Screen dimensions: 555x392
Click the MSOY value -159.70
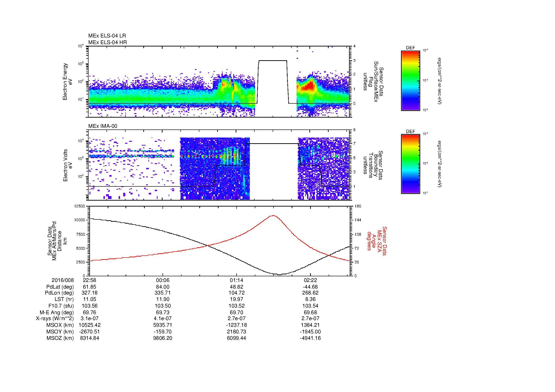163,332
